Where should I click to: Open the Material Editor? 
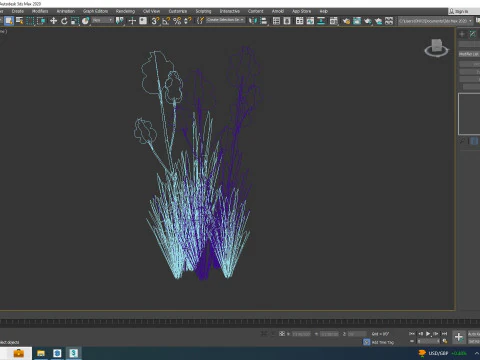pos(334,21)
